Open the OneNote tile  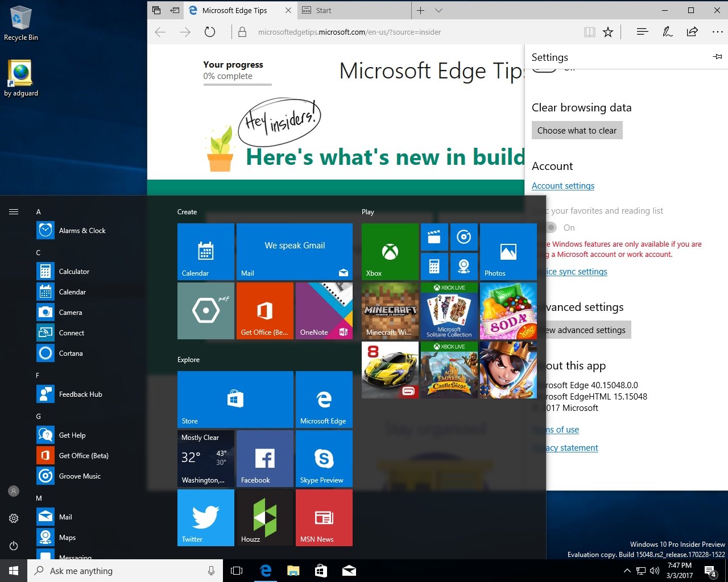[x=324, y=311]
